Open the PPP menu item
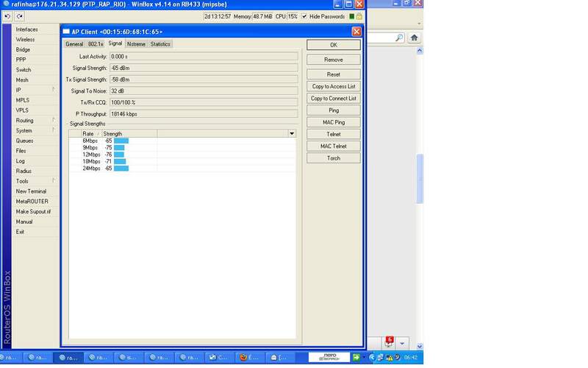The image size is (588, 368). pyautogui.click(x=21, y=60)
